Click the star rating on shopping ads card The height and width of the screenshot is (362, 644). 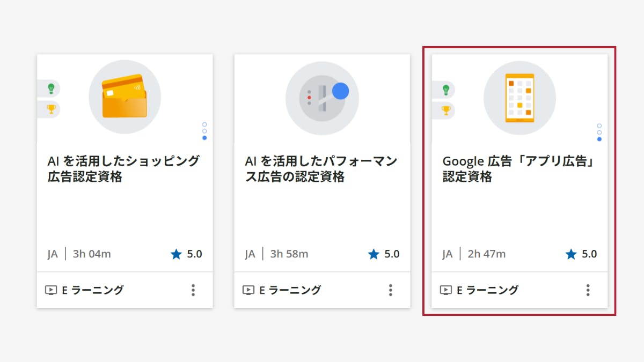[x=186, y=254]
